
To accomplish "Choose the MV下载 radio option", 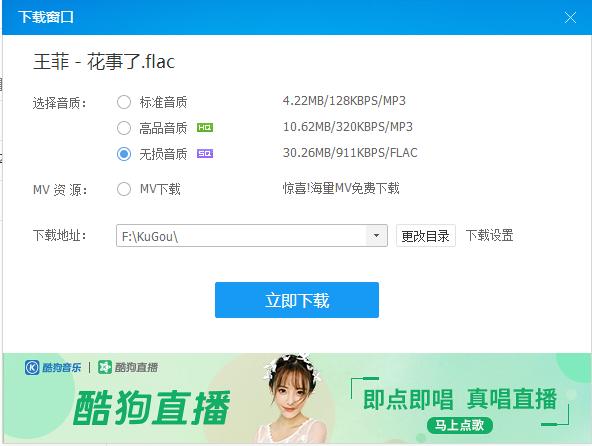I will pyautogui.click(x=124, y=189).
